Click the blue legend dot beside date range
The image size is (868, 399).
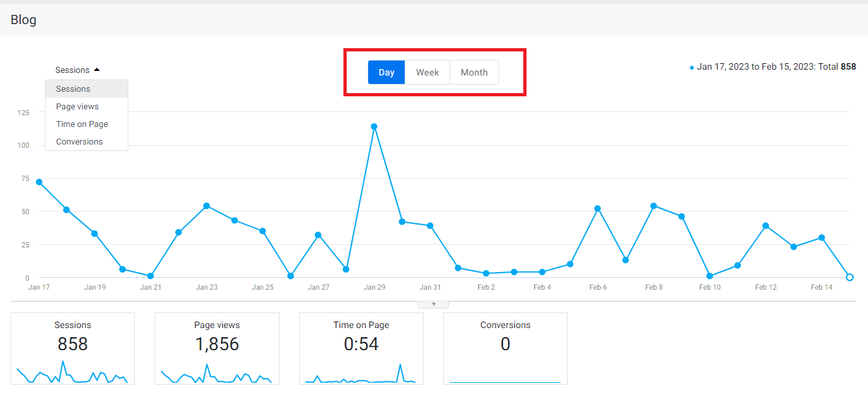click(692, 67)
